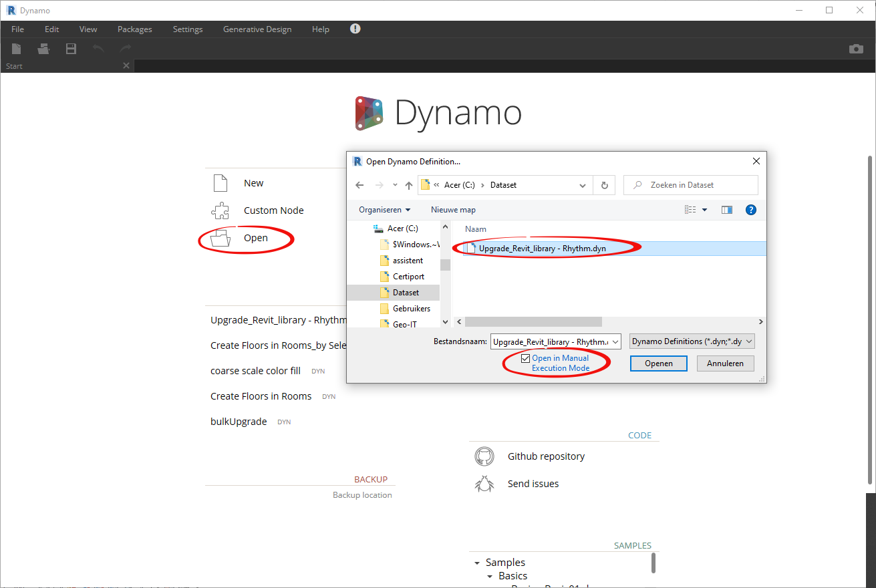
Task: Click the Undo toolbar icon
Action: 98,48
